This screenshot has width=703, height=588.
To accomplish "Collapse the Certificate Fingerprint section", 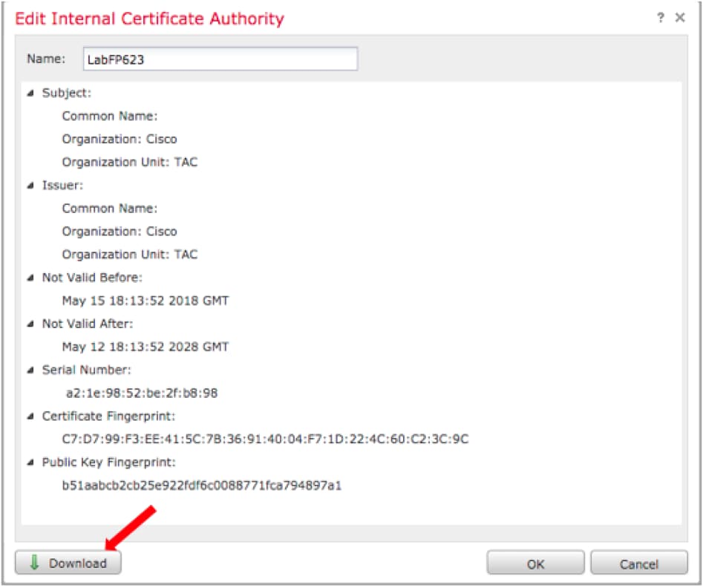I will coord(30,416).
